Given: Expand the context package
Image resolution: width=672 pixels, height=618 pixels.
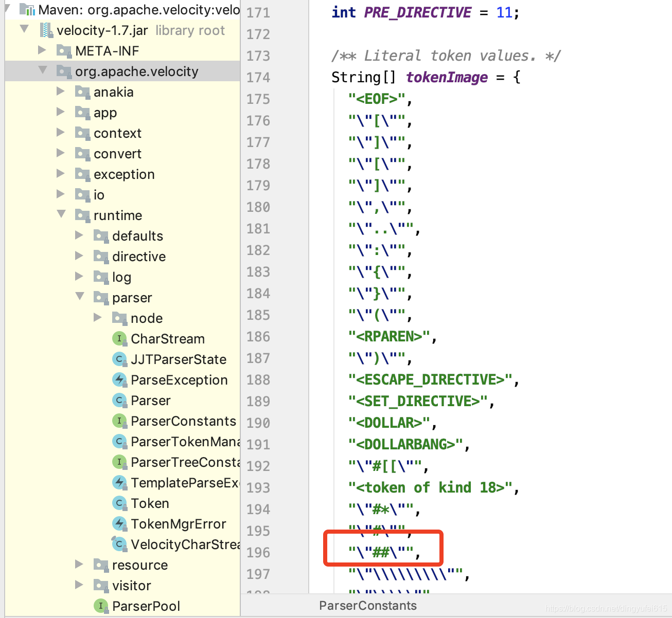Looking at the screenshot, I should pos(61,132).
